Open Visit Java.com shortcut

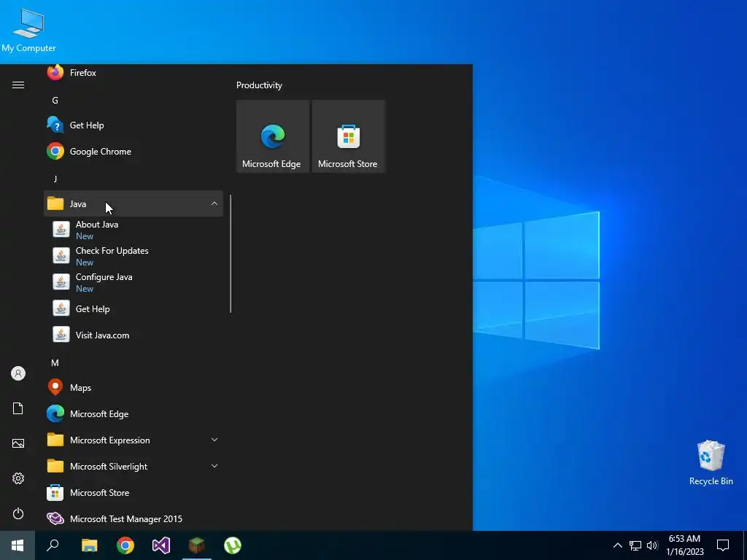pos(133,335)
